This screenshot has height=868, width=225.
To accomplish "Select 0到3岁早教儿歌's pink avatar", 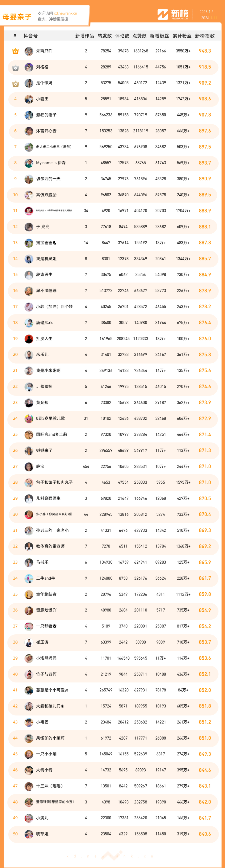I will click(29, 418).
